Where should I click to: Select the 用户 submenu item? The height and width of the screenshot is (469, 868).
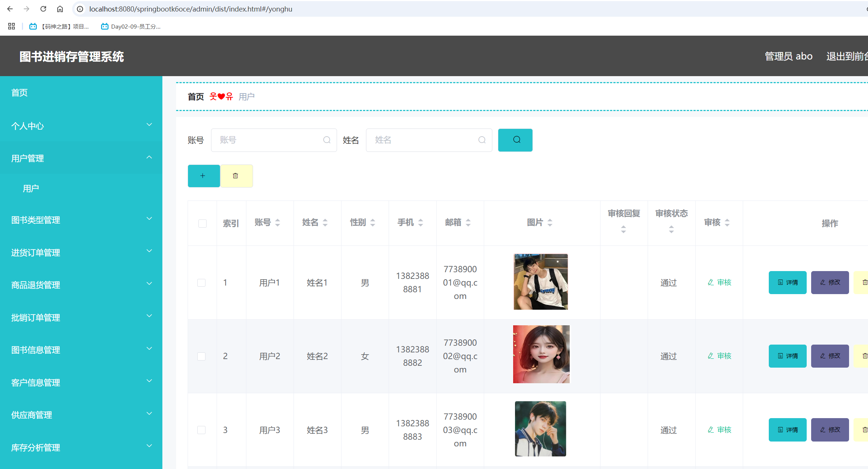tap(31, 189)
